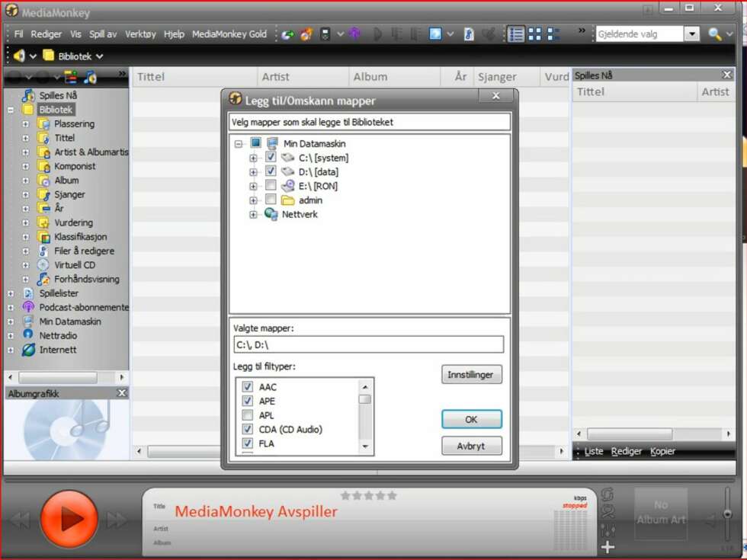Open the MediaMonkey Gold menu
747x560 pixels.
[229, 34]
